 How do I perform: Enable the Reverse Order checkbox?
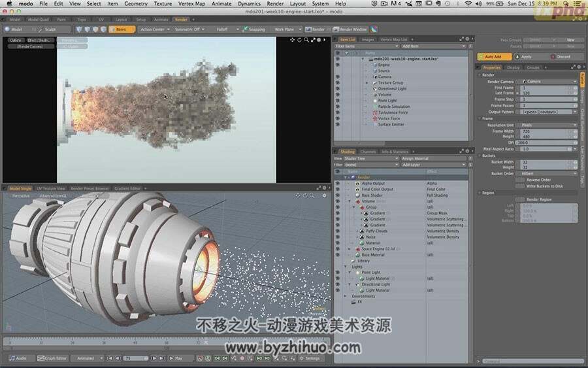pyautogui.click(x=520, y=180)
